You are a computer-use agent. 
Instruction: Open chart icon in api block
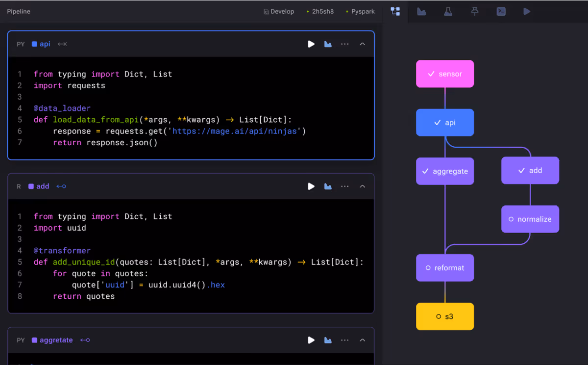(328, 44)
